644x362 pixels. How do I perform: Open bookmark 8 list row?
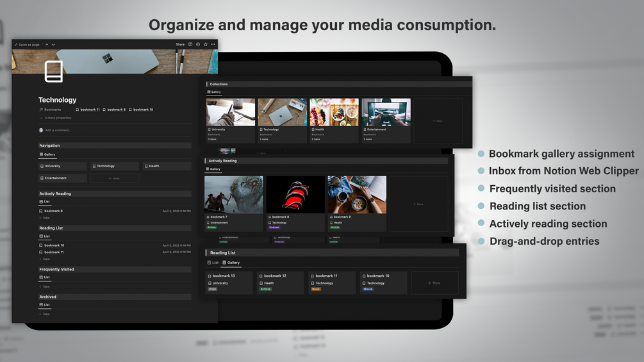115,211
